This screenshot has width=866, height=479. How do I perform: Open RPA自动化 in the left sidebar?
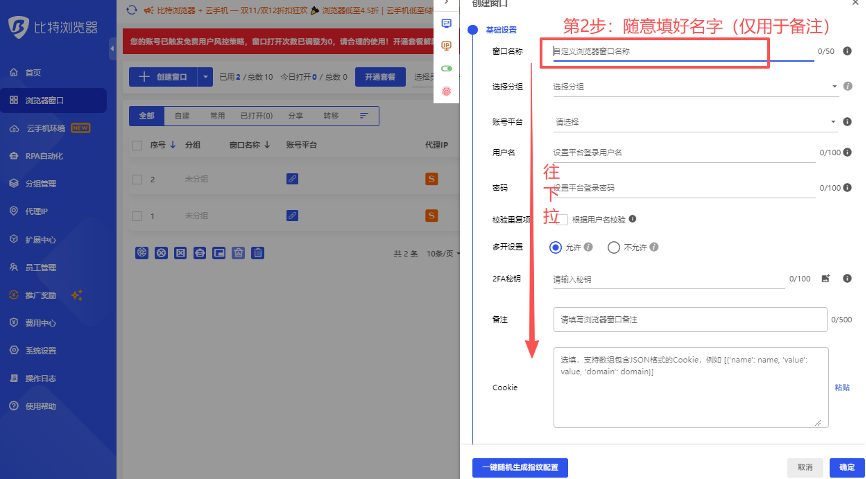tap(44, 156)
